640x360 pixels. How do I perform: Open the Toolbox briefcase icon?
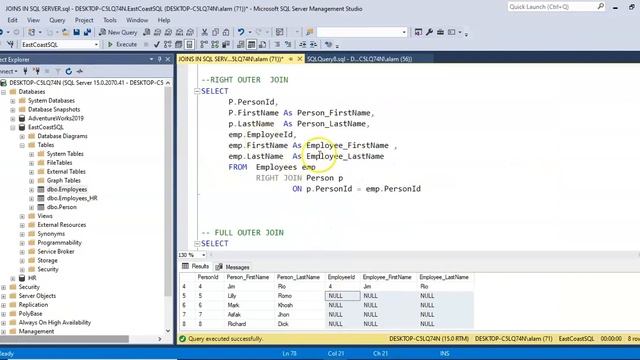(440, 32)
